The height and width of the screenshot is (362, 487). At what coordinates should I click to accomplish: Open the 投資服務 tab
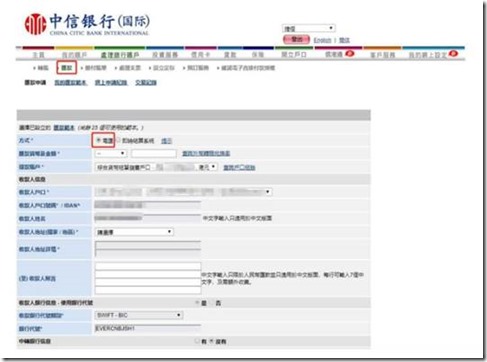click(165, 55)
